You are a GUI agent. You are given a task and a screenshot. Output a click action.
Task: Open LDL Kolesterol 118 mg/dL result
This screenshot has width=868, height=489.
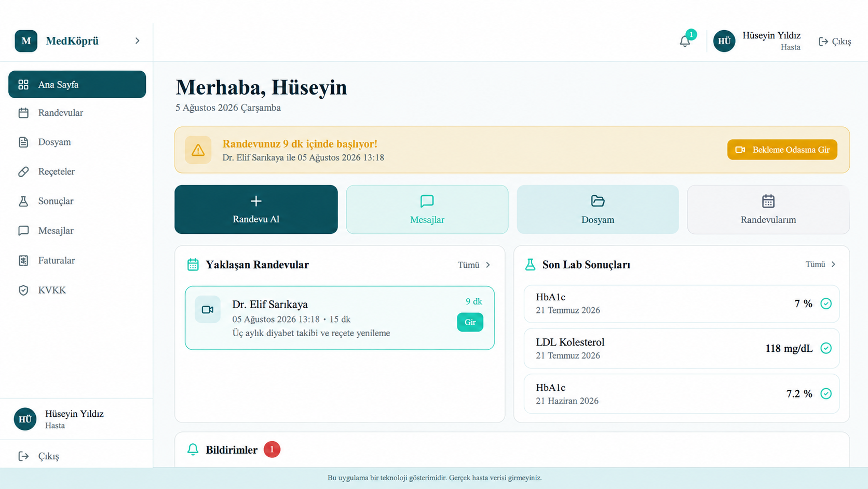pos(682,348)
